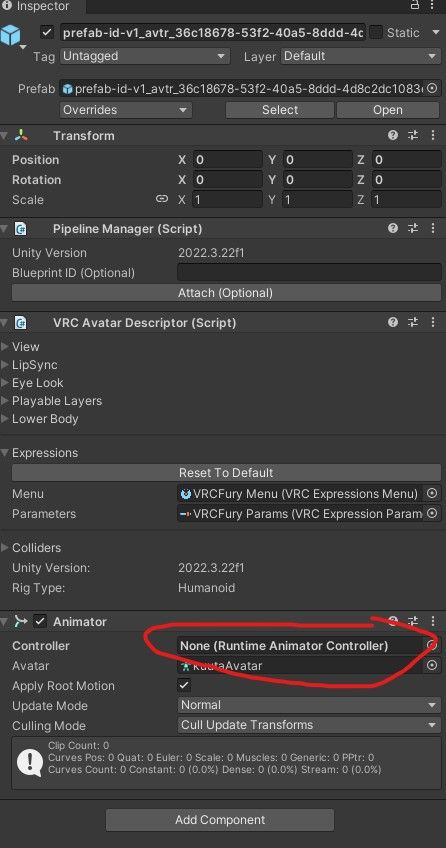Toggle Scale constrain proportions link icon
Image resolution: width=446 pixels, height=848 pixels.
162,199
